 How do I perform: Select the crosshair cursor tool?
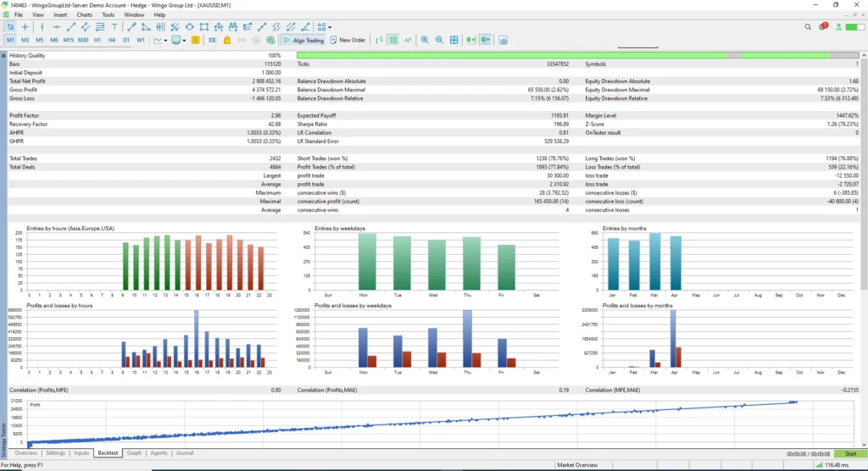pos(25,26)
